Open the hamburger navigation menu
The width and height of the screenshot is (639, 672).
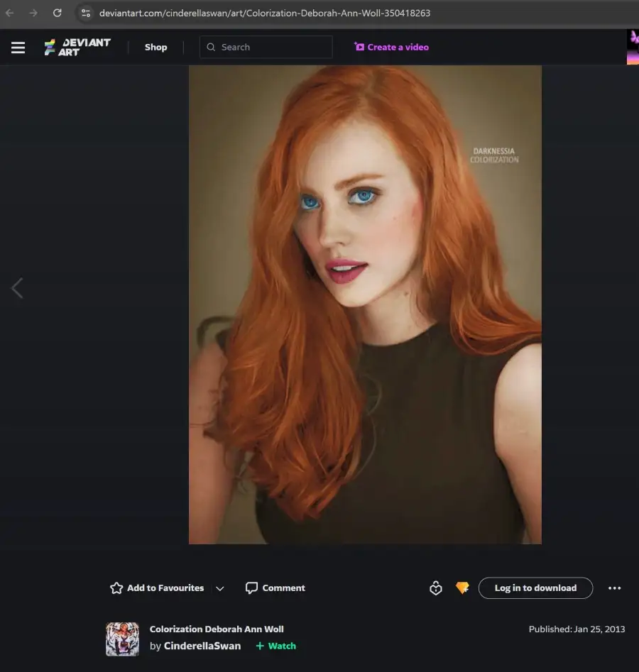coord(18,47)
